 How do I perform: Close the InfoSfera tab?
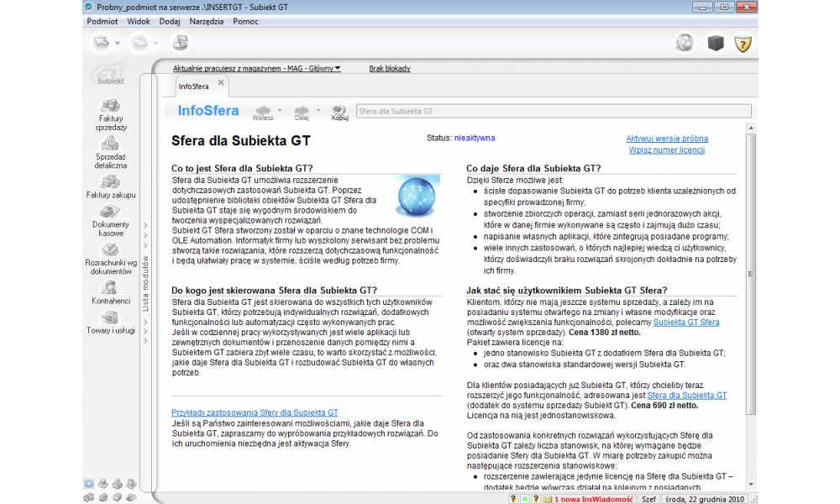click(221, 83)
